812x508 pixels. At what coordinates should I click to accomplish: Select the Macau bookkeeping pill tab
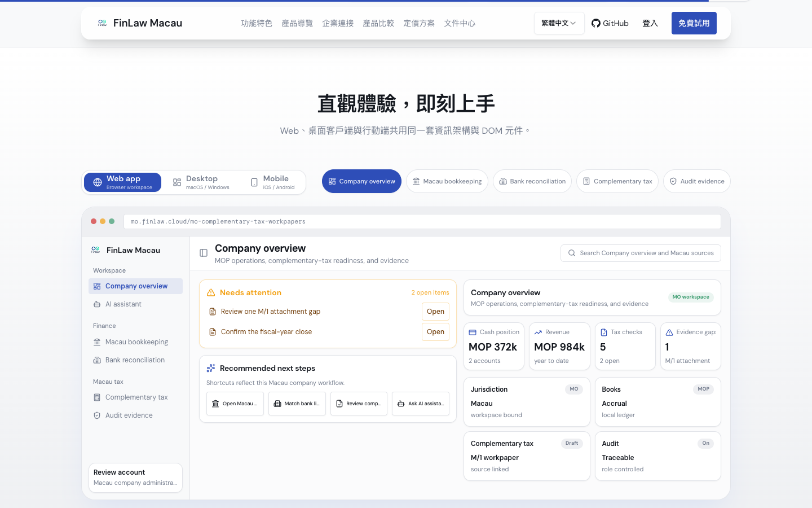(447, 181)
